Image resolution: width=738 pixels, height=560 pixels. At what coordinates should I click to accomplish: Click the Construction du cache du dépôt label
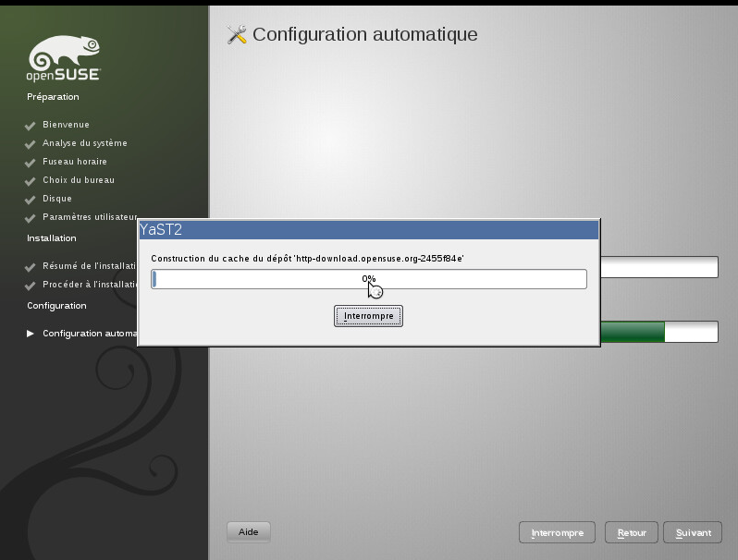[307, 259]
